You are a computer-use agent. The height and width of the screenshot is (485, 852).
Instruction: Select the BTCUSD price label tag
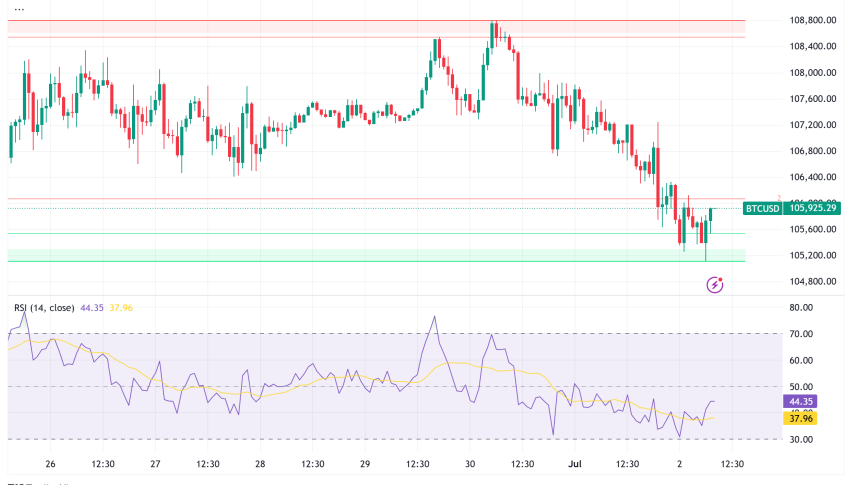pyautogui.click(x=762, y=208)
